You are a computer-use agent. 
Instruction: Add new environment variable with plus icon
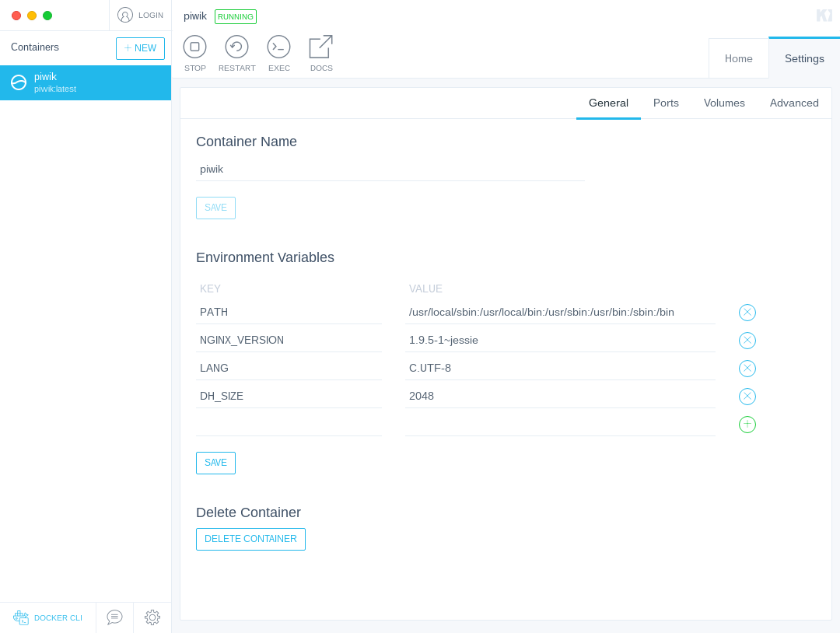point(747,424)
